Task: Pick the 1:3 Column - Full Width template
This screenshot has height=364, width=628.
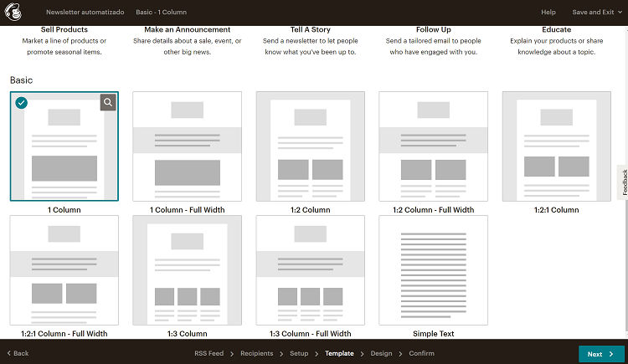Action: [310, 270]
